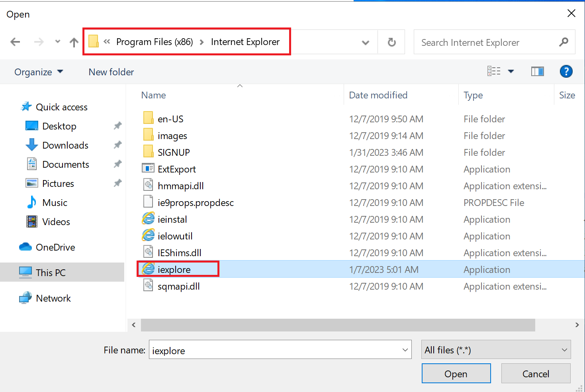This screenshot has height=392, width=585.
Task: Sort by Size column header
Action: click(567, 95)
